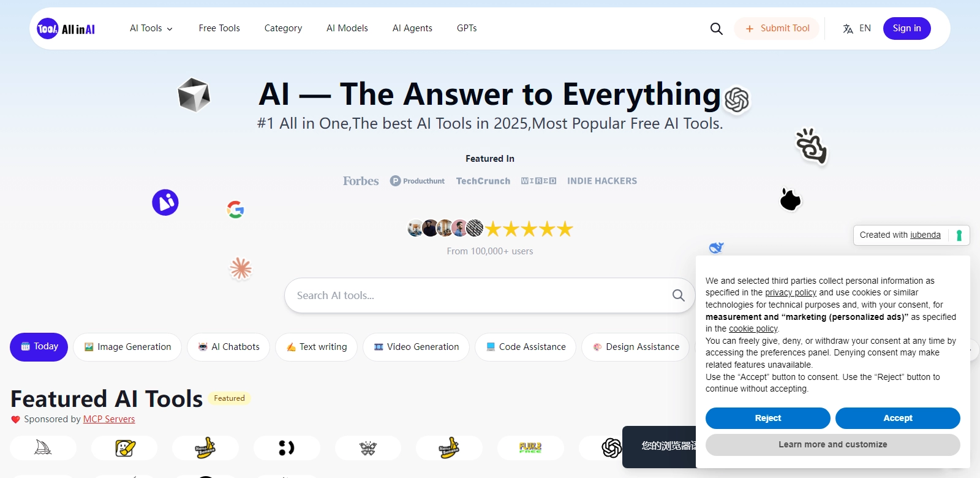Click the Producthunt featured logo
This screenshot has height=478, width=980.
click(x=418, y=181)
